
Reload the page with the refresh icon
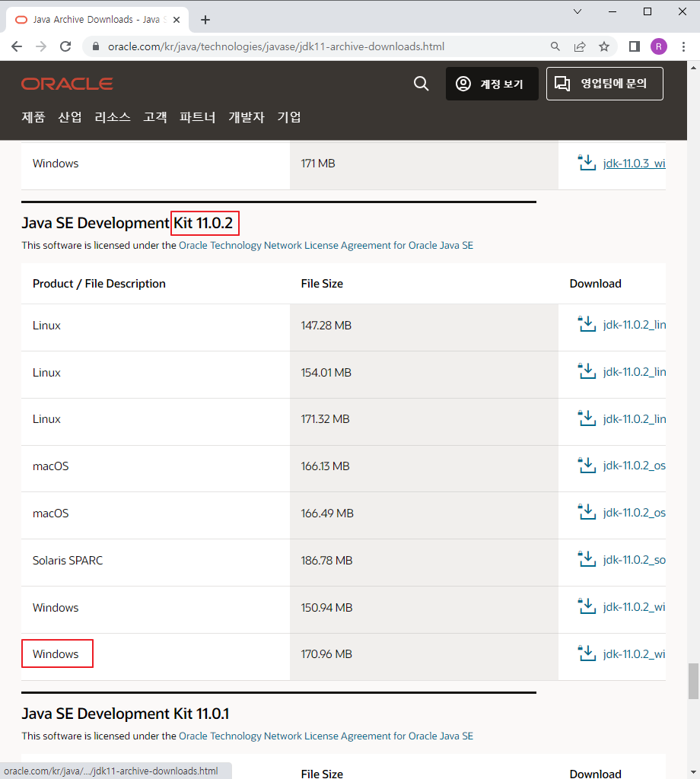pos(65,46)
